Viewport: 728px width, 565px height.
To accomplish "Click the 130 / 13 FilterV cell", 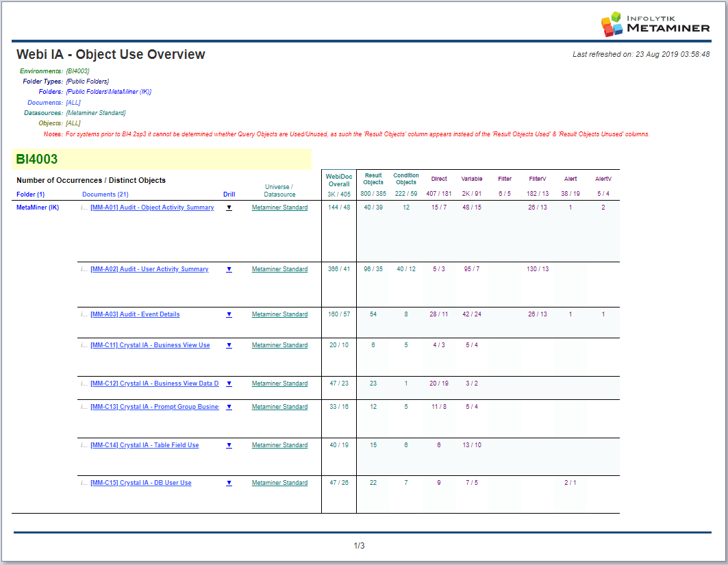I will (538, 269).
